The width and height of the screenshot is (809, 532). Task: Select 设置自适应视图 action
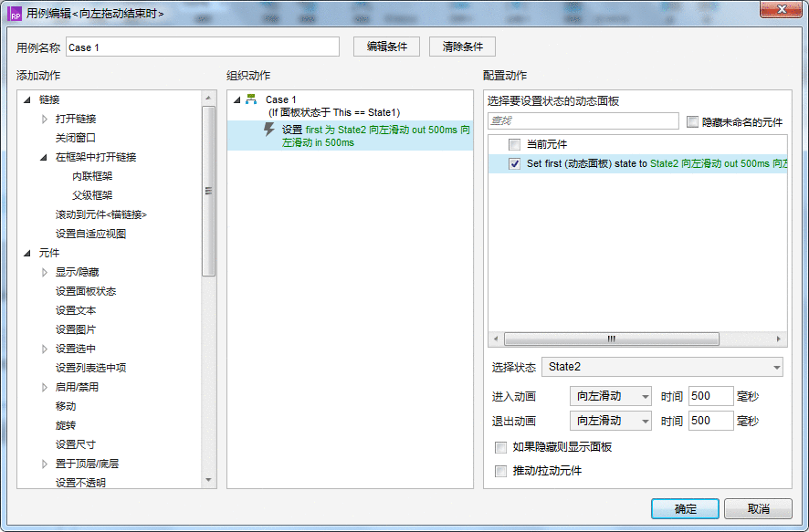tap(90, 234)
